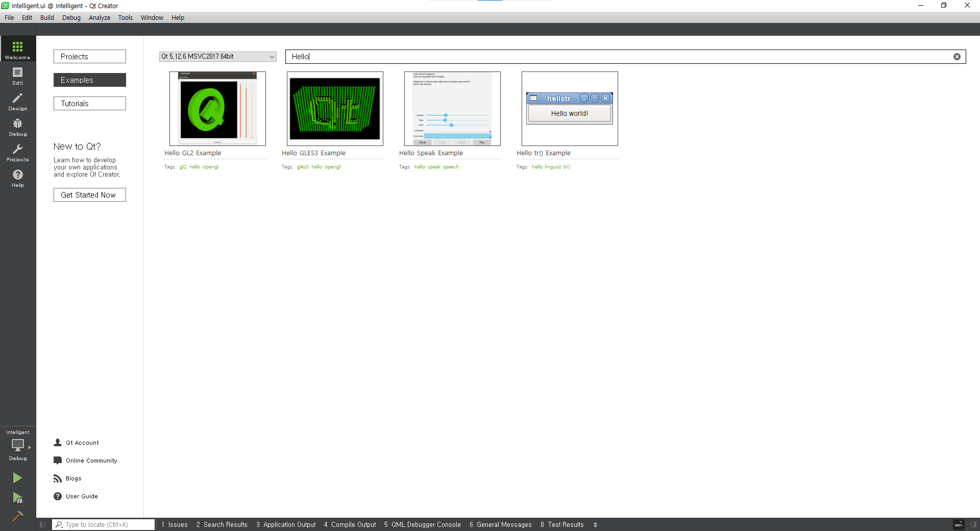980x531 pixels.
Task: Click the locator input field
Action: tap(104, 524)
